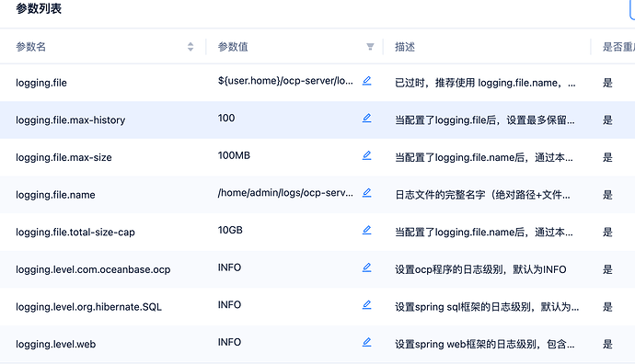Click the 描述 column header

pos(405,47)
